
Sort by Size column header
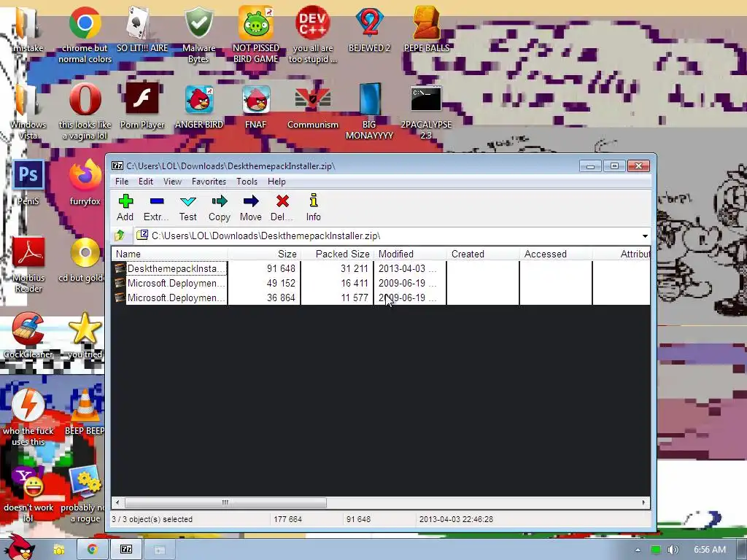point(264,254)
